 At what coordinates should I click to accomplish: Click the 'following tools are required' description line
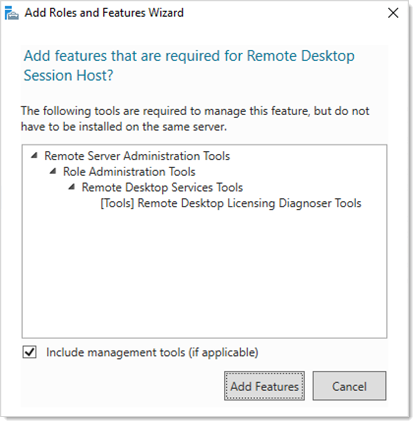click(x=195, y=111)
